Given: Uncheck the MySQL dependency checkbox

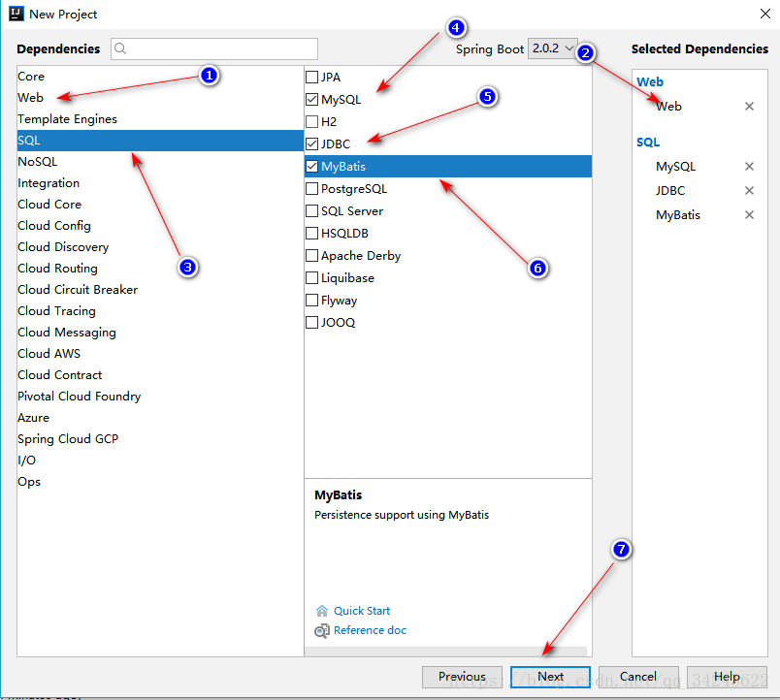Looking at the screenshot, I should [311, 100].
